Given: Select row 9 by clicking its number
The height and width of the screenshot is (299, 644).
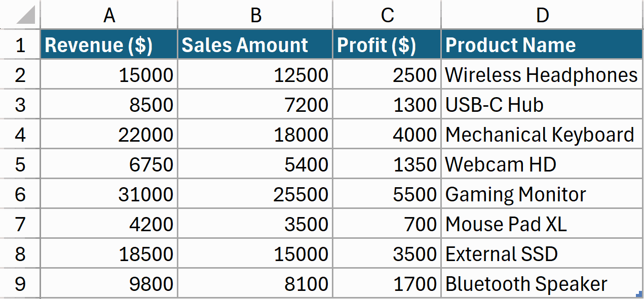Looking at the screenshot, I should 20,283.
